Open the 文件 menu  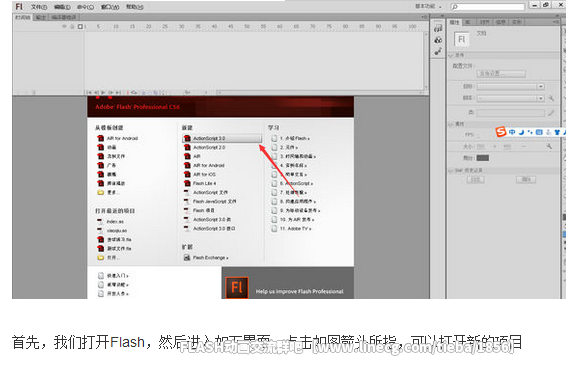click(39, 7)
